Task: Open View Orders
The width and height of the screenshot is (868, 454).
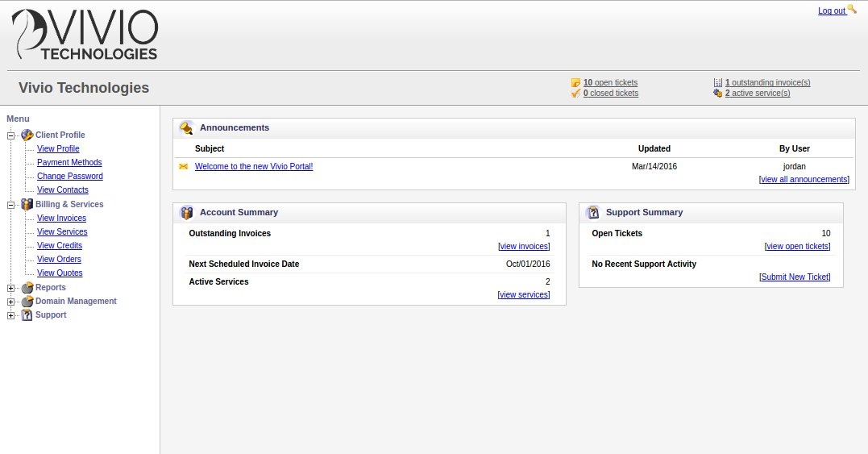Action: (x=59, y=260)
